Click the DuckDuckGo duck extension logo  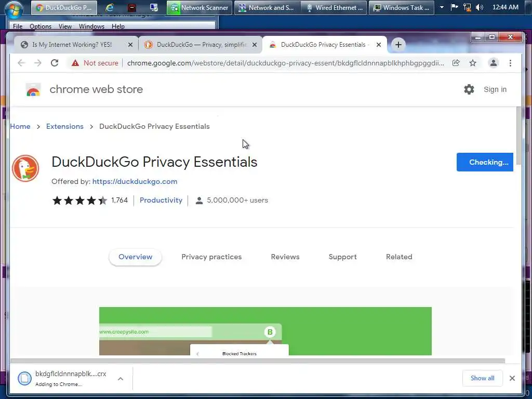point(25,168)
